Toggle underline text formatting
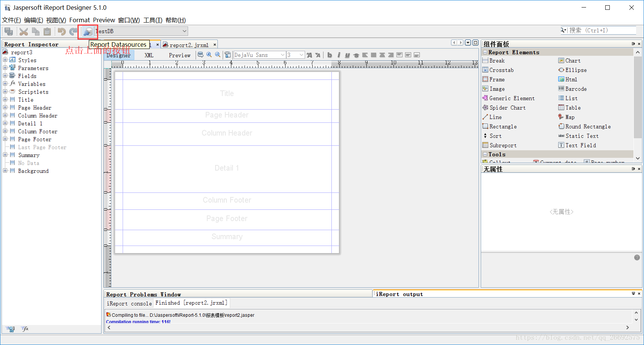Screen dimensions: 644x345 coord(347,55)
